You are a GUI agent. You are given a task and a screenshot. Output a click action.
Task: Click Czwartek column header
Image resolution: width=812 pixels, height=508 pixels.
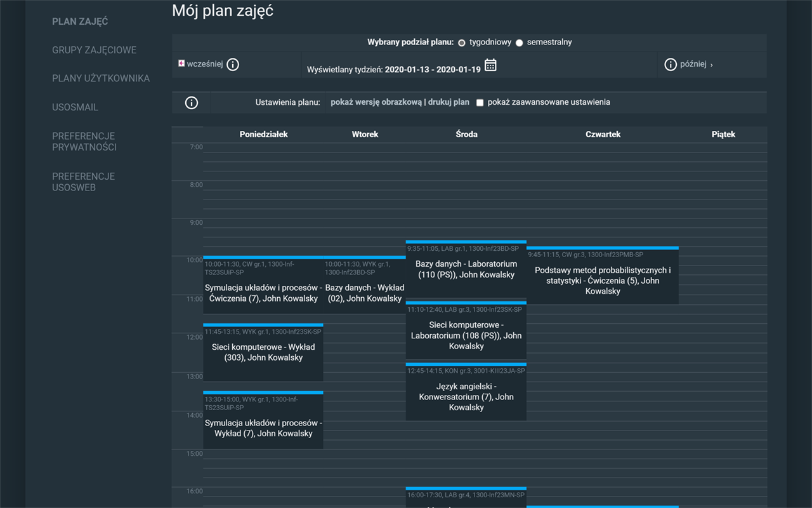click(x=603, y=135)
